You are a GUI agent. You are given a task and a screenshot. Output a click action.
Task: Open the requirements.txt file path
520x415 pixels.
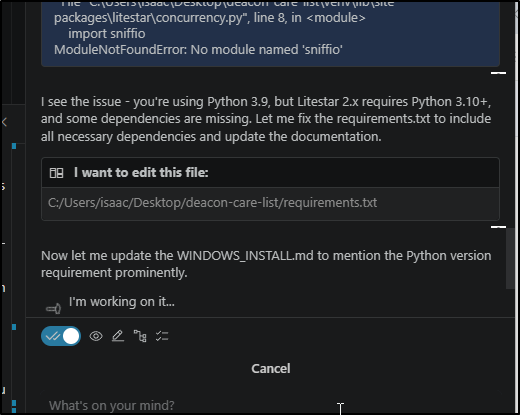[x=212, y=203]
